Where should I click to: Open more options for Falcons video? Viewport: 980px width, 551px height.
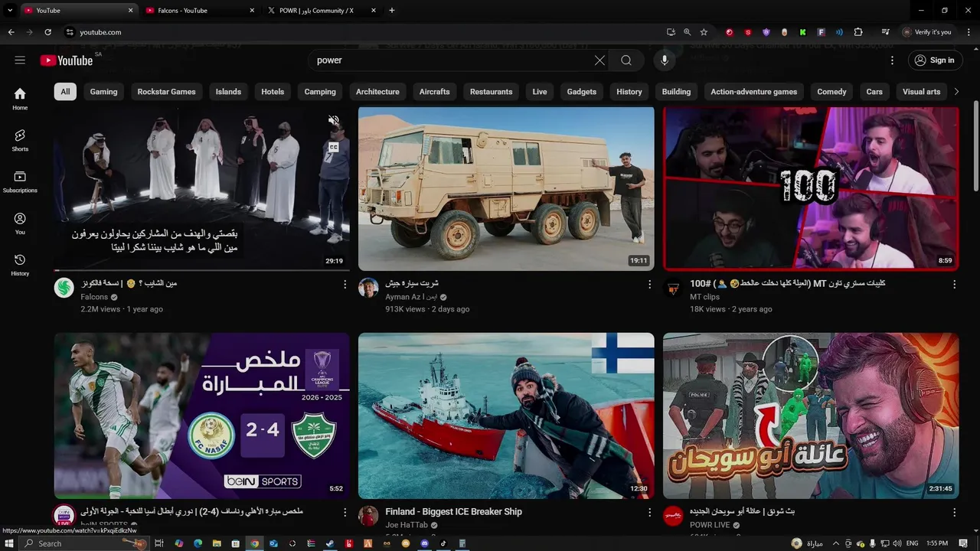[x=345, y=284]
